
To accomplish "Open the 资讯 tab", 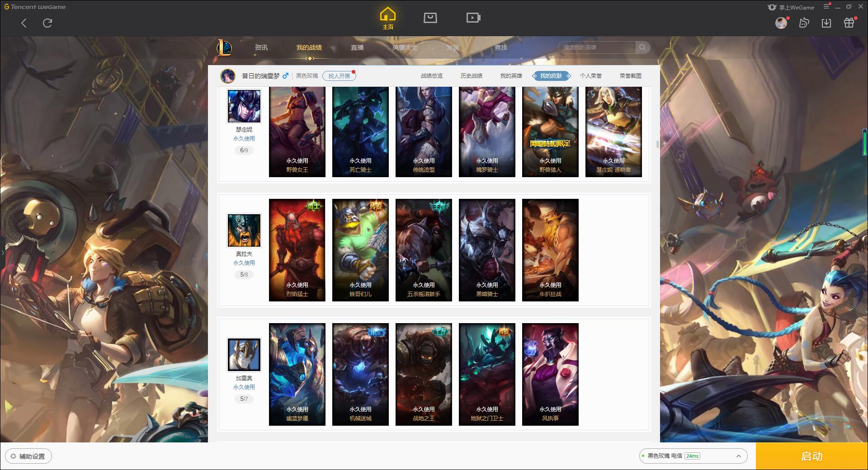I will coord(261,47).
